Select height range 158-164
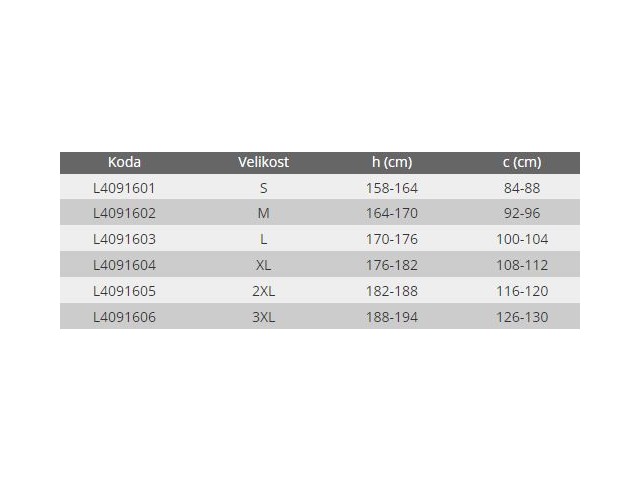 click(x=392, y=187)
